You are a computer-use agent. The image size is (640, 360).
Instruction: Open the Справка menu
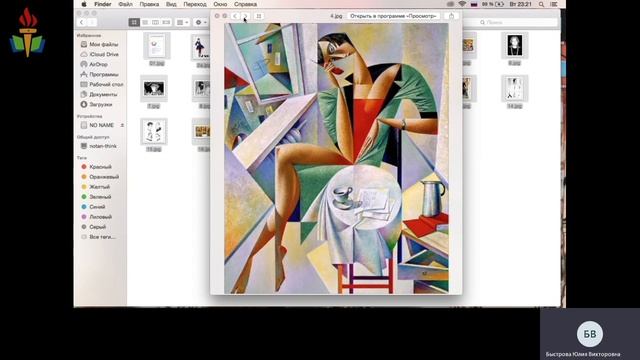pos(245,4)
